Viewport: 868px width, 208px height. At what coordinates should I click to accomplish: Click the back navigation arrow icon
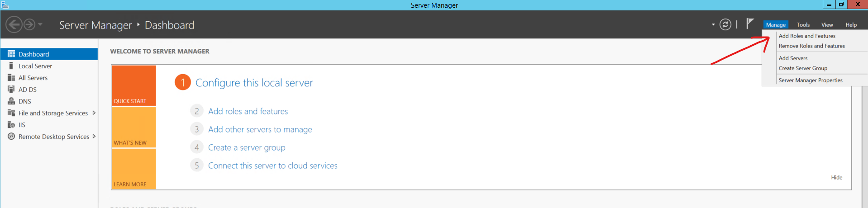pyautogui.click(x=14, y=24)
